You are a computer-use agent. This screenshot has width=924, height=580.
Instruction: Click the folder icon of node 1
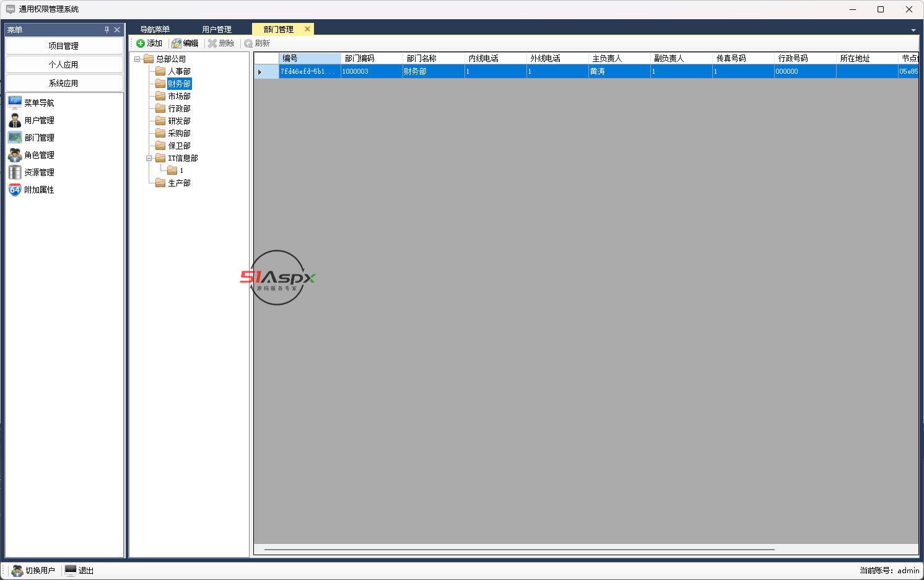172,170
